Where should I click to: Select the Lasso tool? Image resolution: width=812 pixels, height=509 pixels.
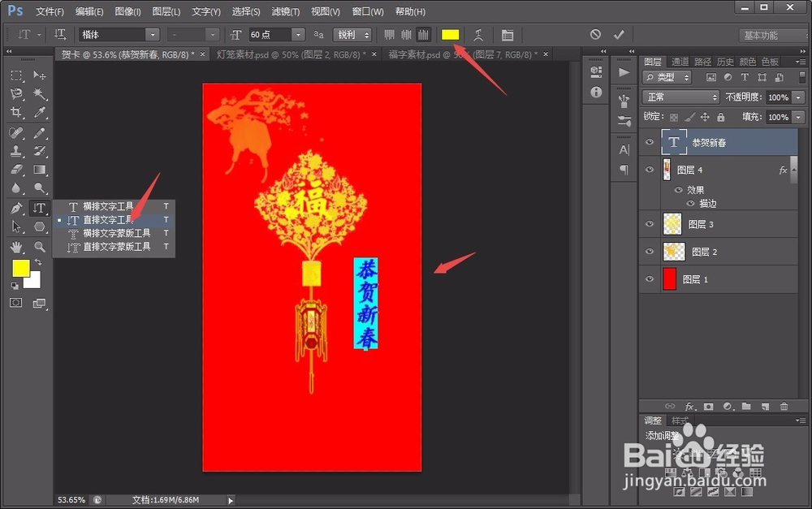point(16,93)
